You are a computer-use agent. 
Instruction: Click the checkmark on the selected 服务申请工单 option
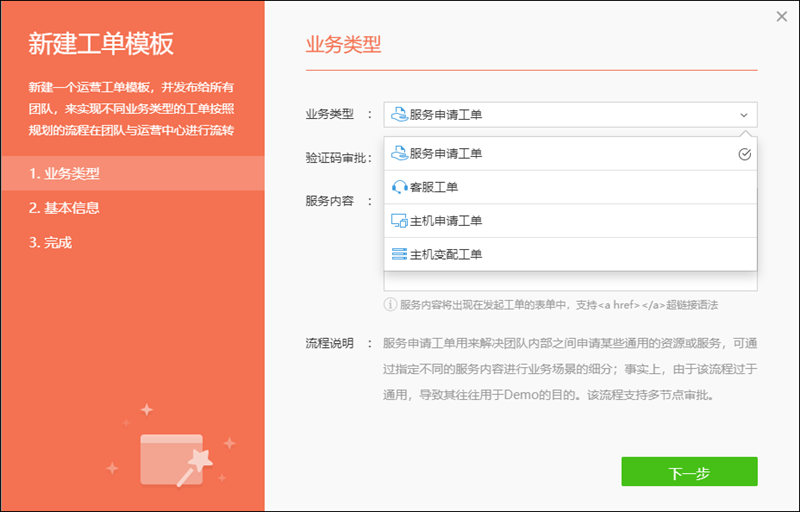click(743, 154)
